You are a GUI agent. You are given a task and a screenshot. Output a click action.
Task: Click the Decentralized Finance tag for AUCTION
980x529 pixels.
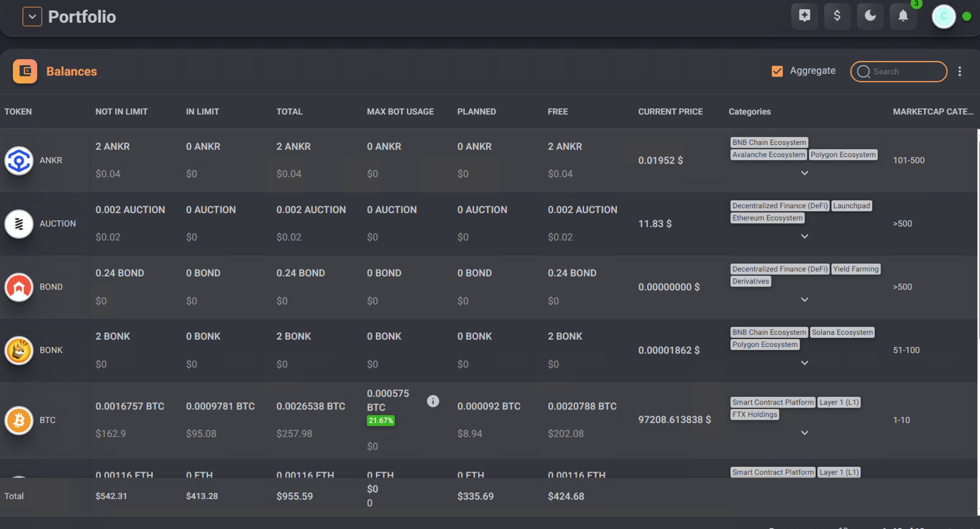pyautogui.click(x=779, y=206)
